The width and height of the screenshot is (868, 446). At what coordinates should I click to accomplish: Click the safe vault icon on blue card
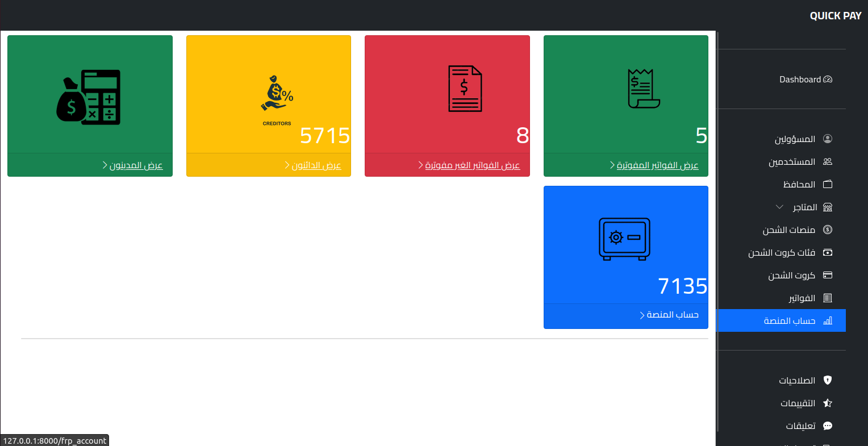point(625,239)
